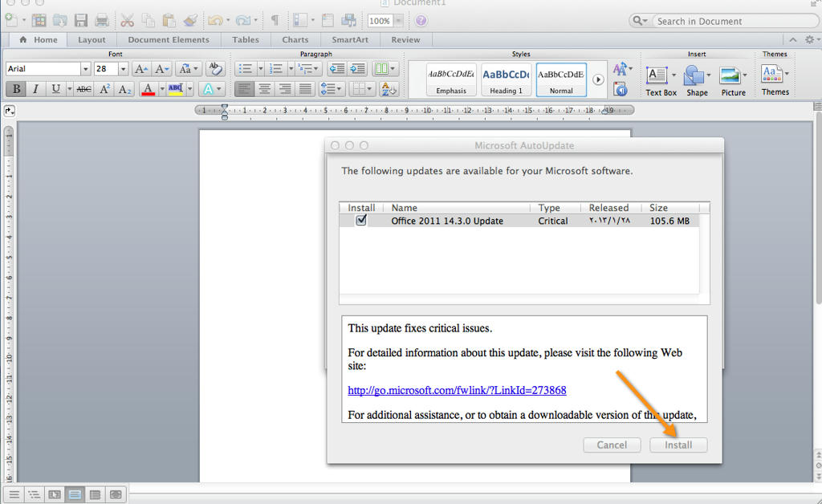
Task: Apply the Emphasis style
Action: 451,79
